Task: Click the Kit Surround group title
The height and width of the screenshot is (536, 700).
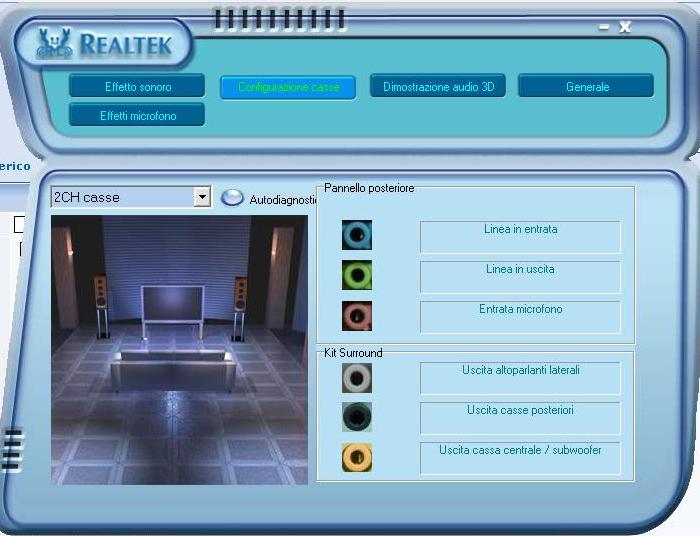Action: click(353, 353)
